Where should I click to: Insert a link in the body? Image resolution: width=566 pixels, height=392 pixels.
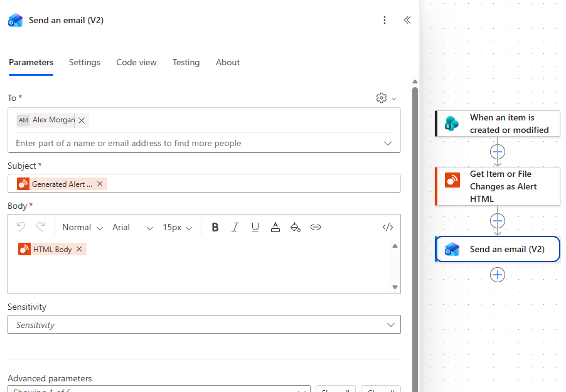316,227
